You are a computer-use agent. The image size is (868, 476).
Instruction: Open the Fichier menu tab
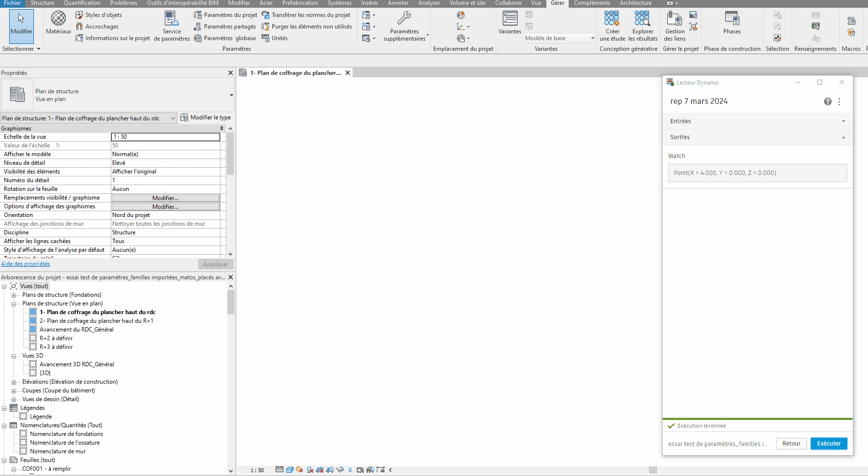coord(13,3)
